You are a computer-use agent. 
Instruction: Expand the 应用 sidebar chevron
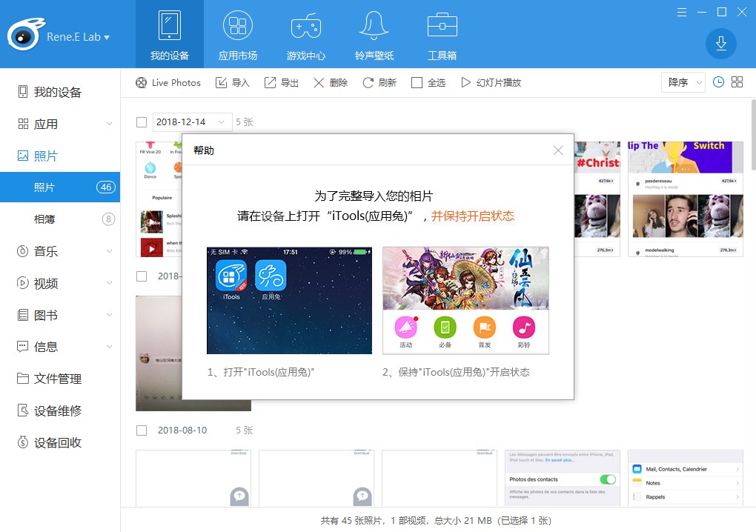point(110,124)
